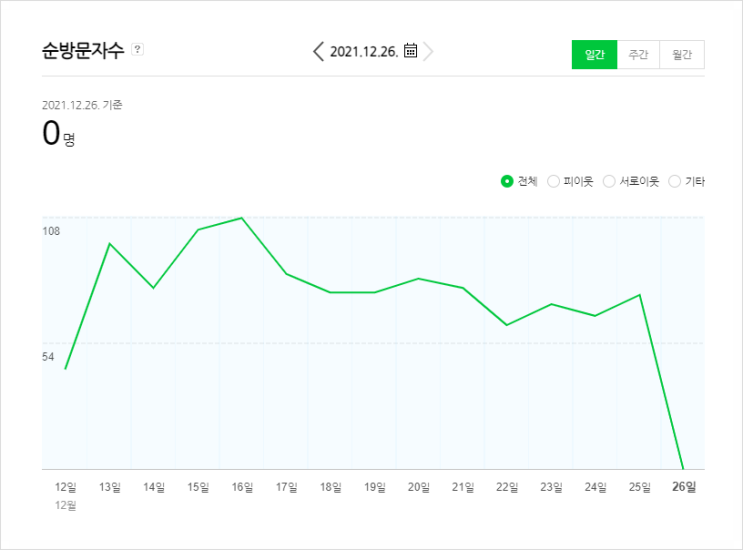Select the 20일 axis label
This screenshot has height=550, width=743.
(x=419, y=487)
